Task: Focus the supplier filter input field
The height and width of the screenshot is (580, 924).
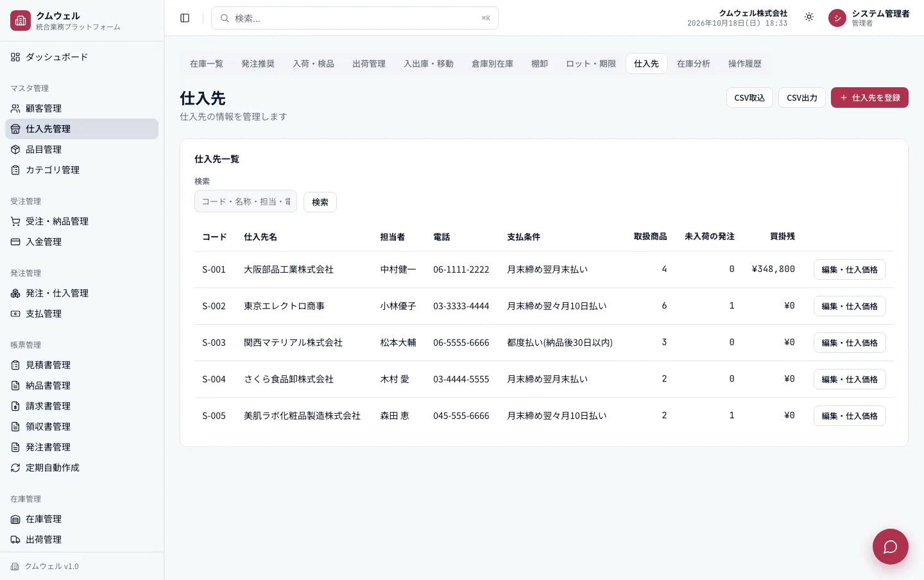Action: [246, 201]
